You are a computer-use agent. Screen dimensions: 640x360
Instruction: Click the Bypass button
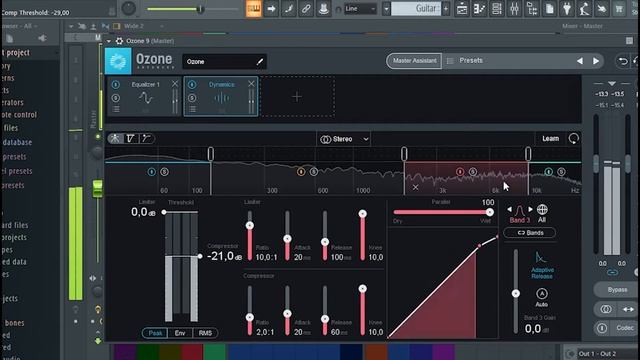(x=617, y=290)
